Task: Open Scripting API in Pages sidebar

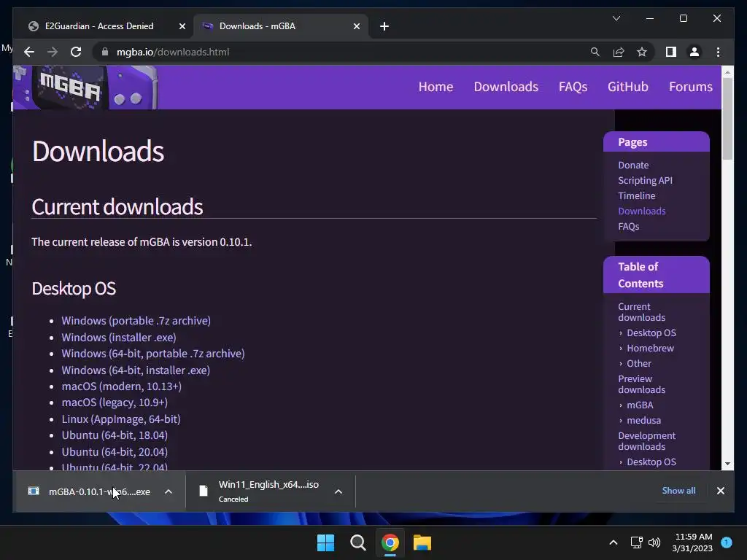Action: (x=645, y=181)
